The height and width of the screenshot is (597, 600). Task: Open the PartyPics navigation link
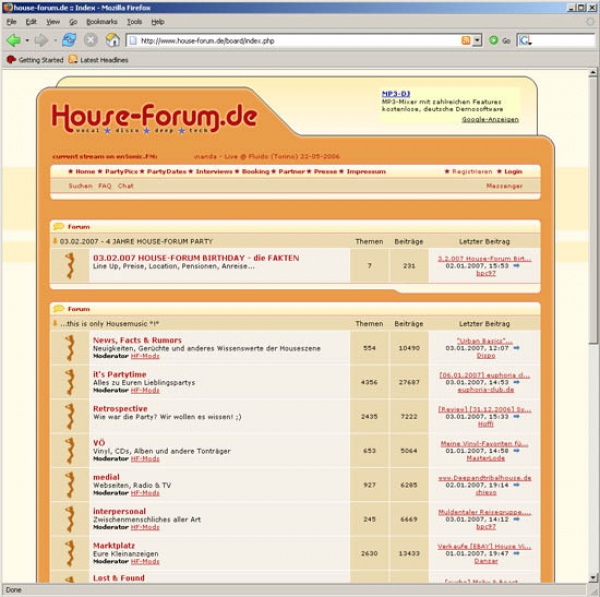pyautogui.click(x=121, y=171)
